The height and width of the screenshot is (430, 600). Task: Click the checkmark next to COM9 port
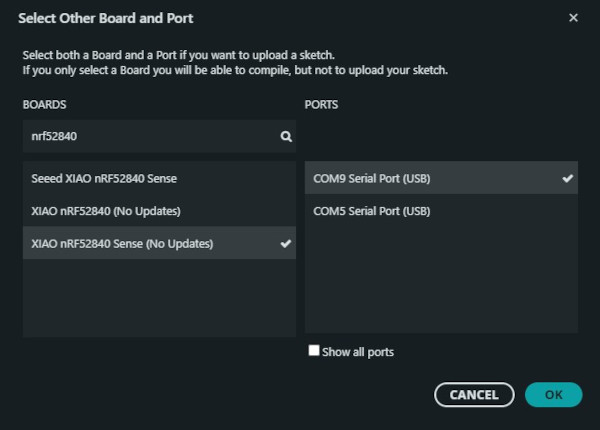pos(568,178)
